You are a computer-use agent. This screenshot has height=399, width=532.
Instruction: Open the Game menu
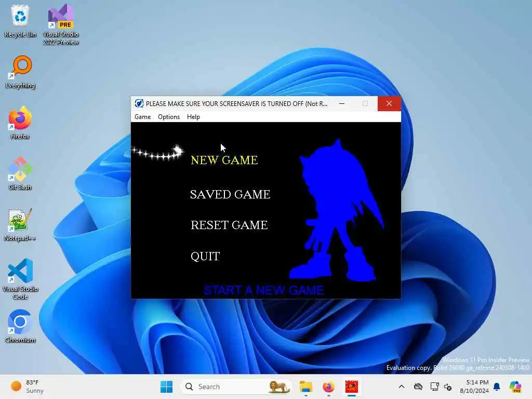click(x=142, y=117)
